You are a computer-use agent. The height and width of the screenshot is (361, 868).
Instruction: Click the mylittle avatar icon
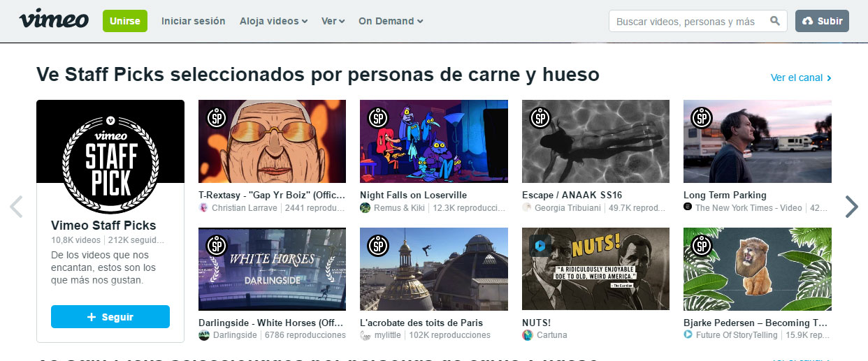tap(365, 335)
